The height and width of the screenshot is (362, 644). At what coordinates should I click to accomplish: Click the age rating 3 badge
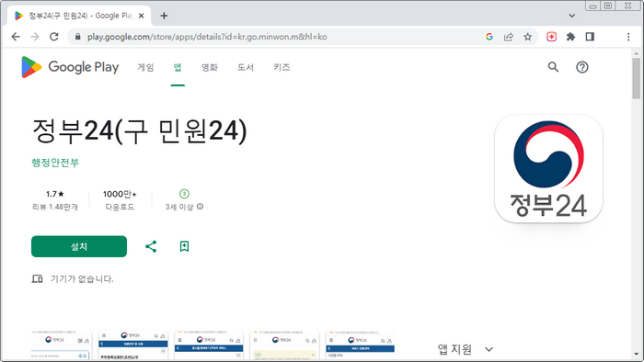(184, 194)
